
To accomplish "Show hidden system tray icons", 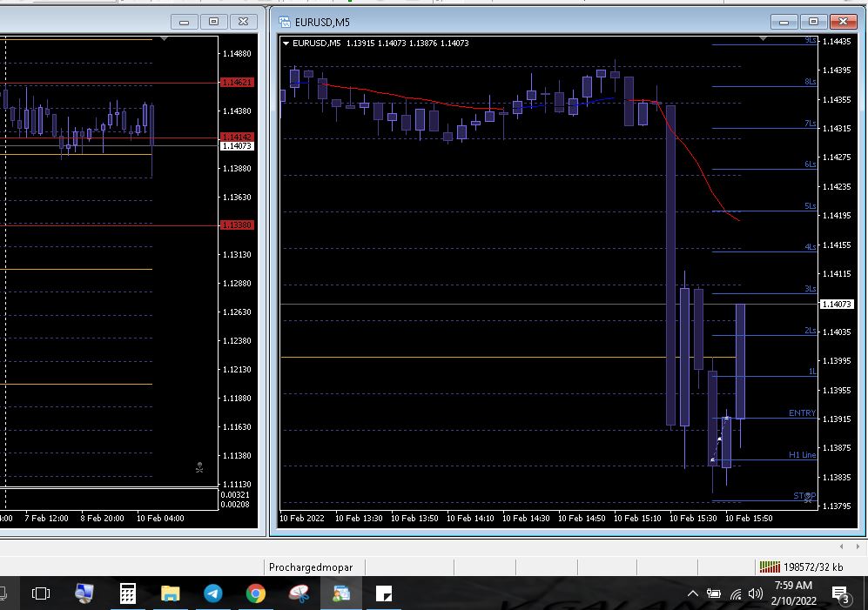I will click(693, 594).
